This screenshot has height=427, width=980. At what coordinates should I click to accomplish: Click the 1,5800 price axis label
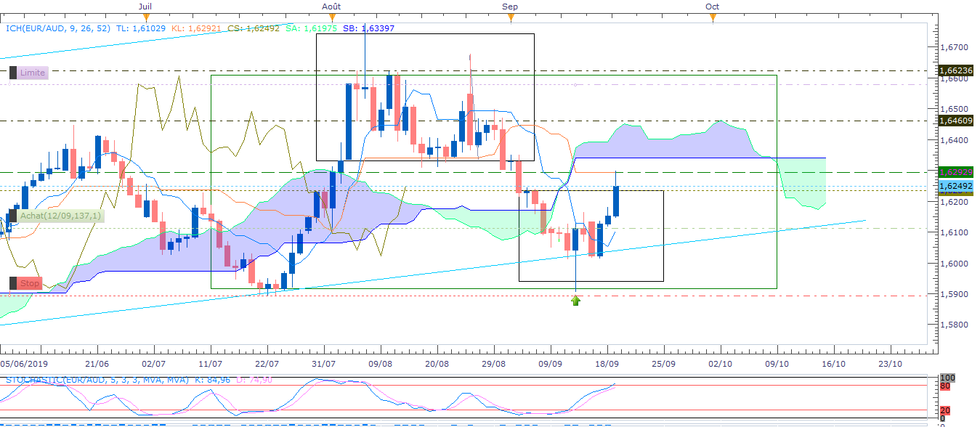tap(955, 325)
